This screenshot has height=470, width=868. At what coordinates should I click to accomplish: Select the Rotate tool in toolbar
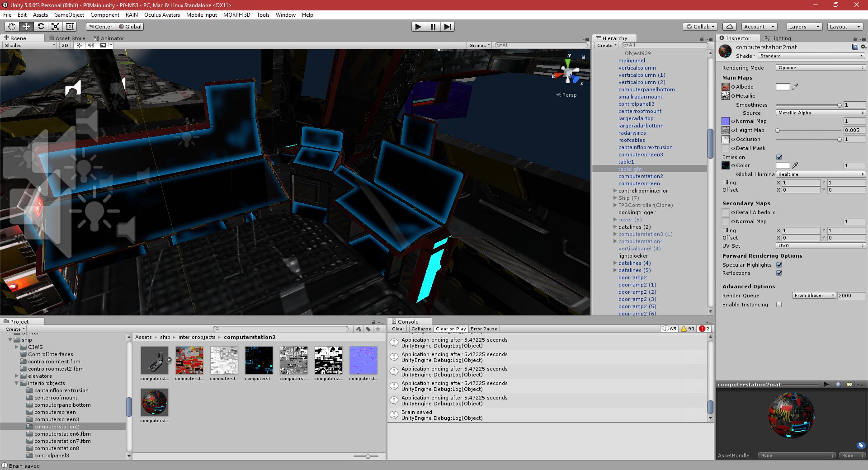click(x=41, y=27)
